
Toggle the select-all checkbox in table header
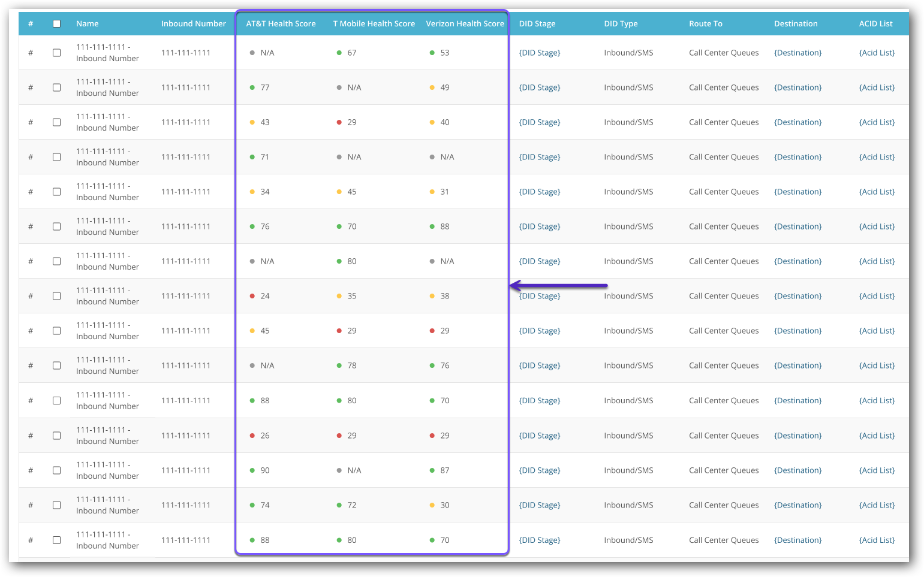click(56, 24)
